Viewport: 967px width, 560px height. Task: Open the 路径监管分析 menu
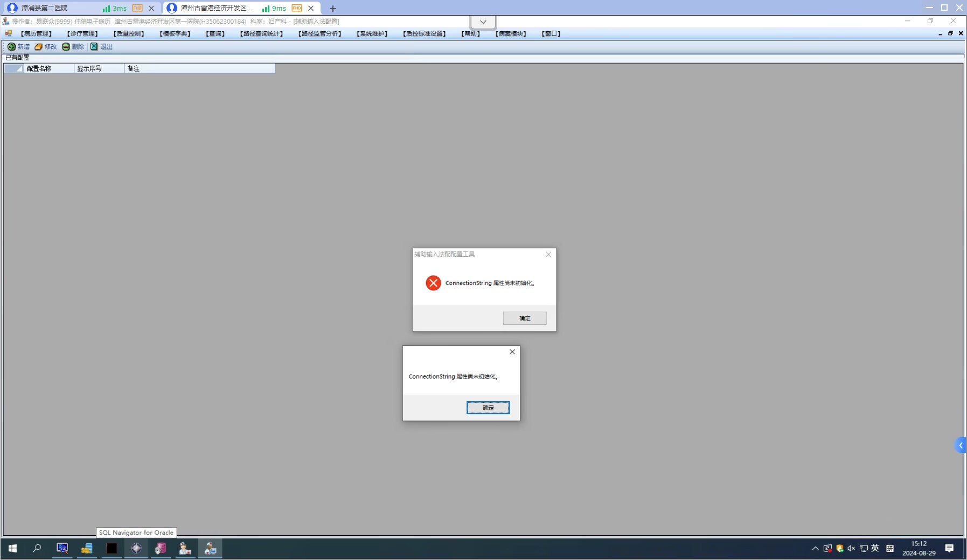pos(320,33)
